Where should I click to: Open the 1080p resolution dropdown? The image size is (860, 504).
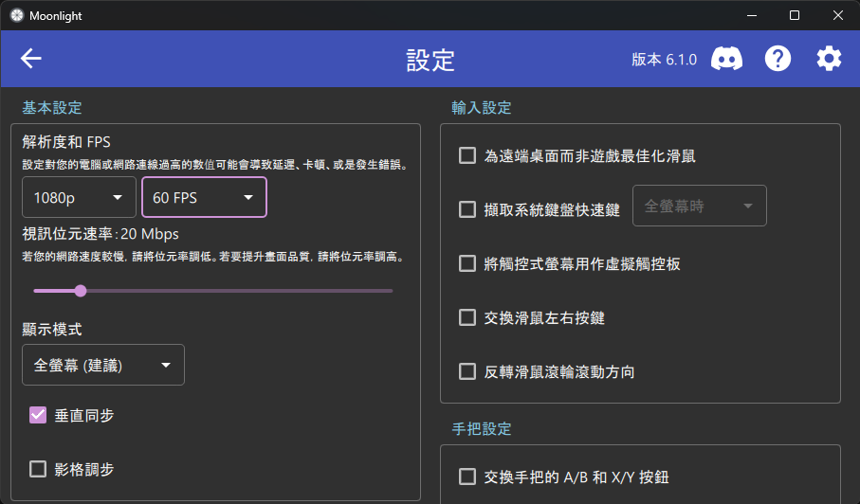click(x=79, y=197)
